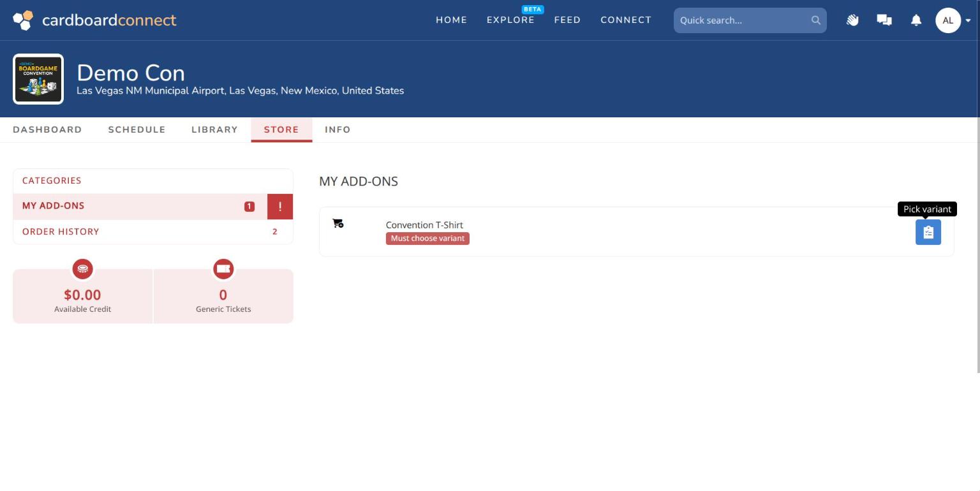The image size is (980, 491).
Task: Switch to the Schedule tab
Action: [x=137, y=129]
